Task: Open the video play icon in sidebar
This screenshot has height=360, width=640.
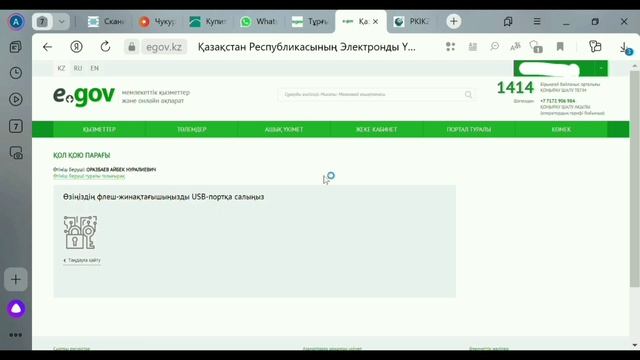Action: (x=16, y=99)
